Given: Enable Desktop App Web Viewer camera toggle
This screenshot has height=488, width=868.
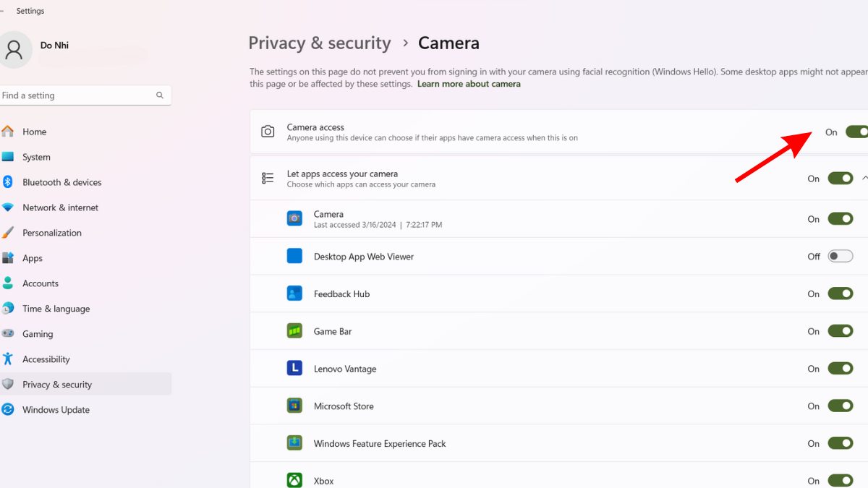Looking at the screenshot, I should click(841, 256).
